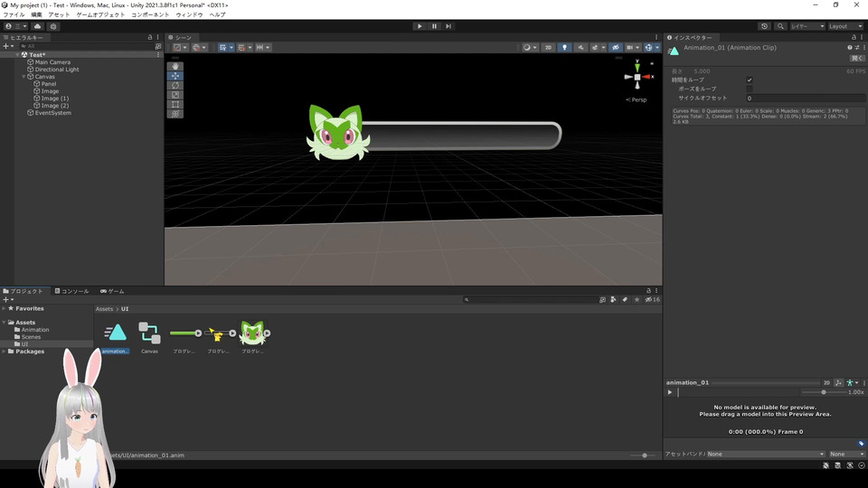This screenshot has height=488, width=868.
Task: Select Directional Light in hierarchy
Action: [57, 70]
